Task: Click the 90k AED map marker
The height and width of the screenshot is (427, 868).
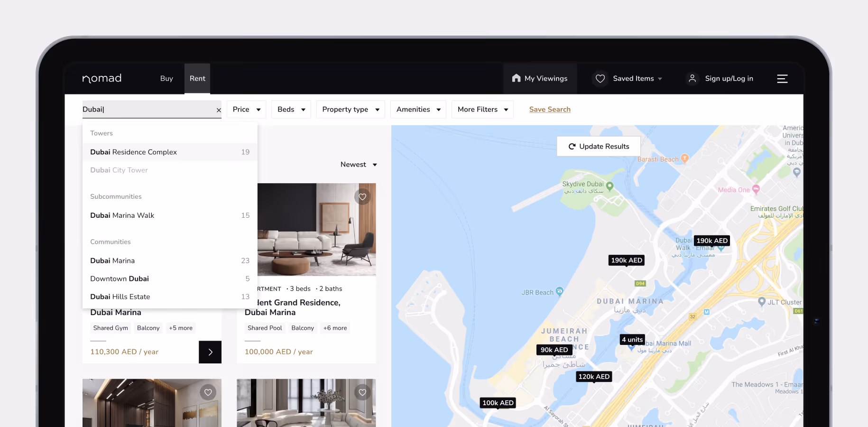Action: click(x=554, y=350)
